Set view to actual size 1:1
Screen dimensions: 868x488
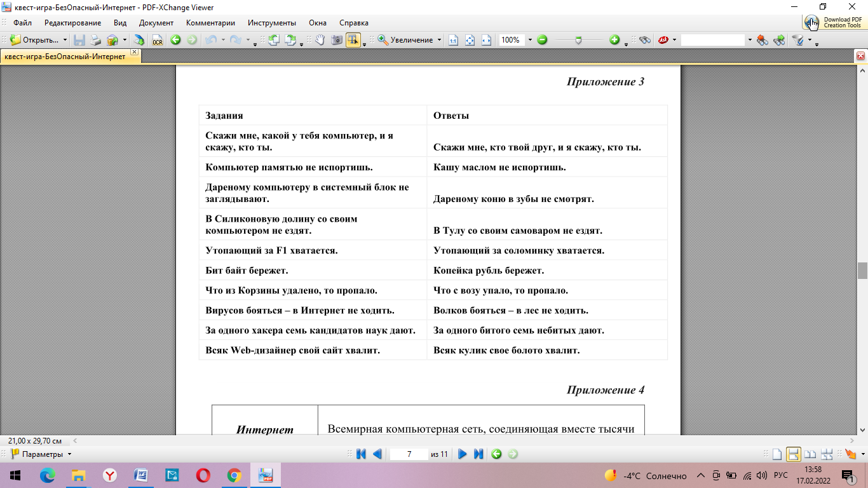tap(453, 40)
